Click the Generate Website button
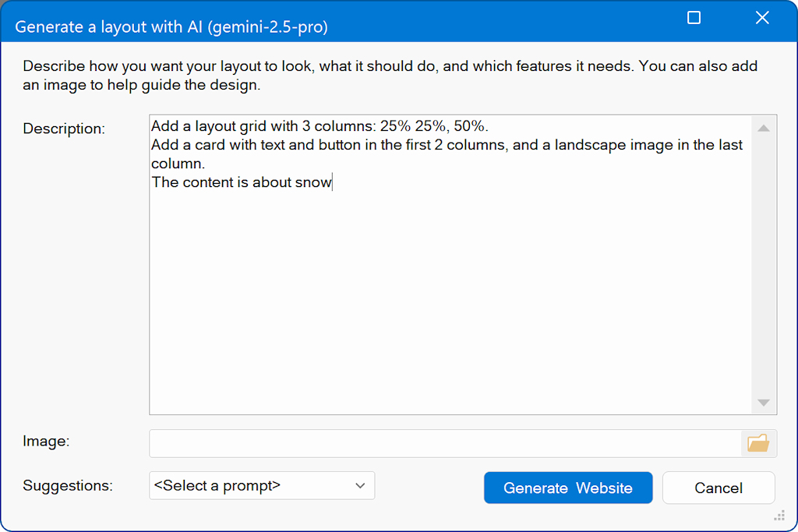Image resolution: width=798 pixels, height=532 pixels. click(567, 488)
